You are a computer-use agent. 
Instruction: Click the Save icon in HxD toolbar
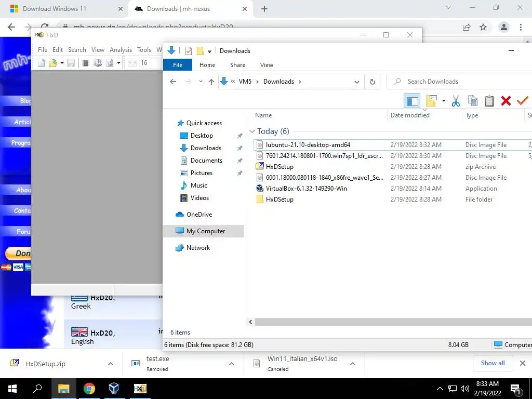tap(71, 63)
